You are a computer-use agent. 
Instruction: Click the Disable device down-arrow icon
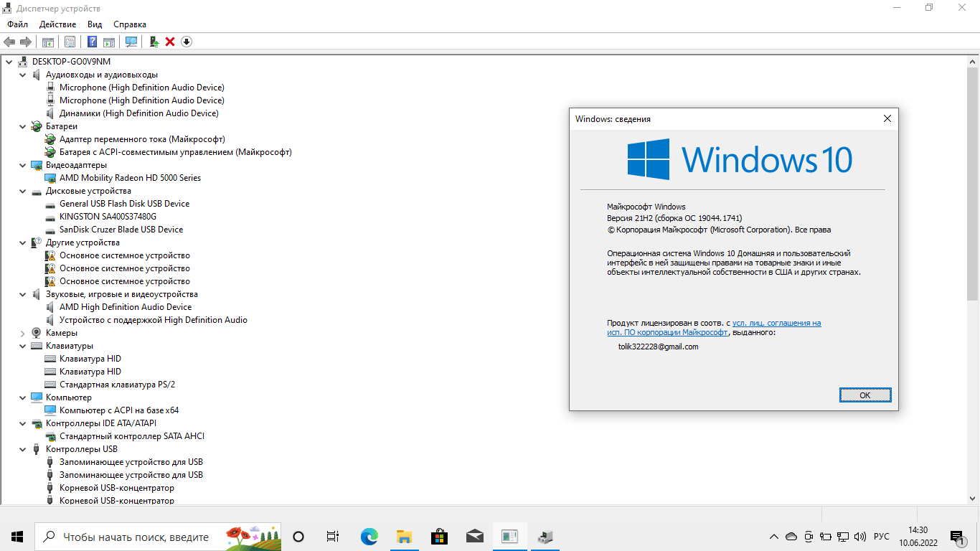(187, 42)
